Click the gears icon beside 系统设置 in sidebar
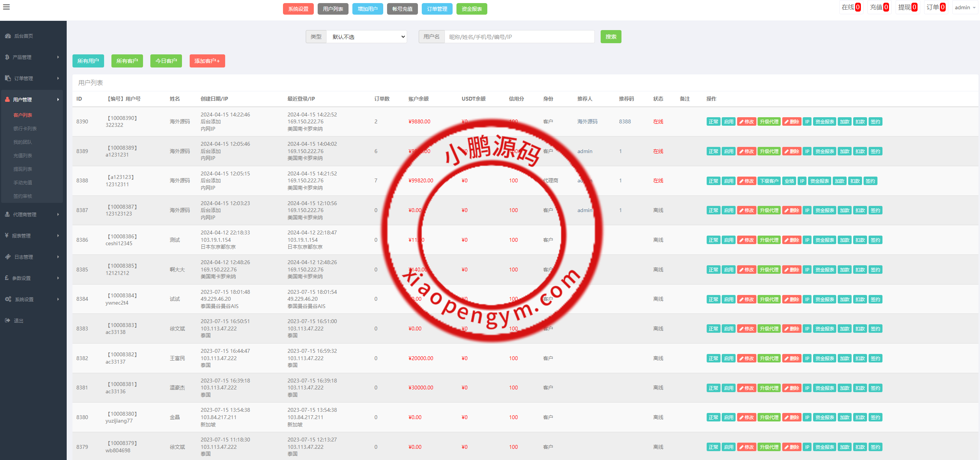Viewport: 980px width, 460px height. (8, 299)
